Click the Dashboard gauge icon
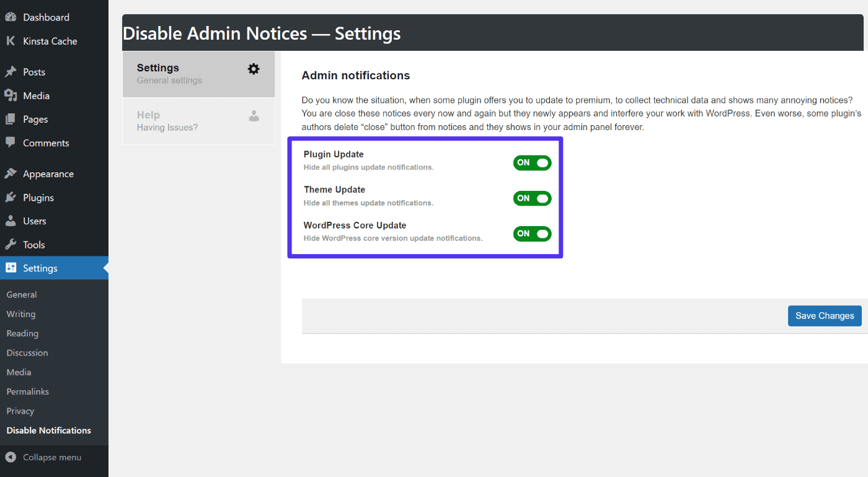Viewport: 868px width, 477px height. 11,17
